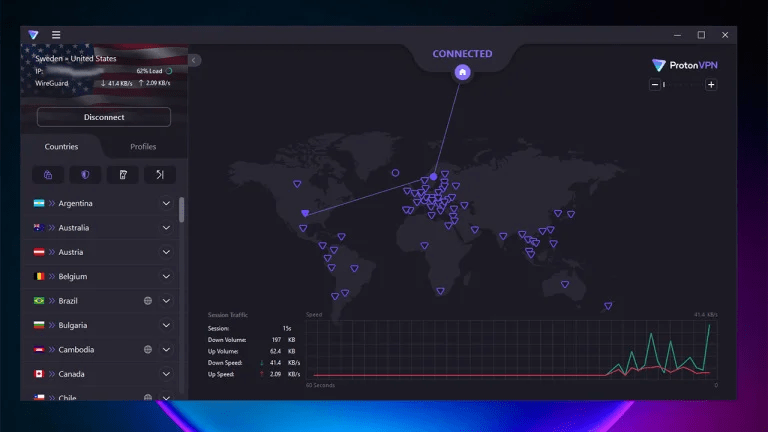Click the Cambodia flag icon
The image size is (768, 432).
[39, 350]
